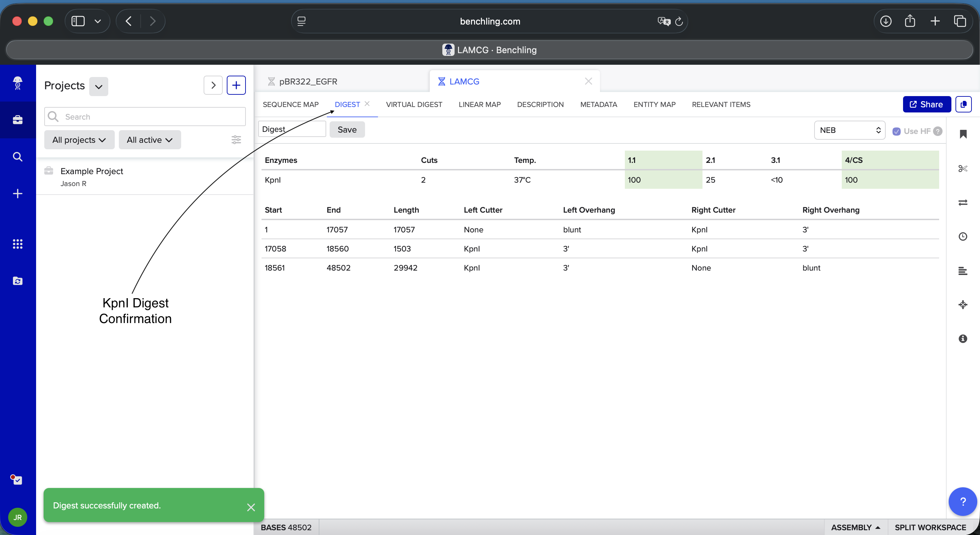Close the DIGEST sub-tab
980x535 pixels.
pos(367,104)
